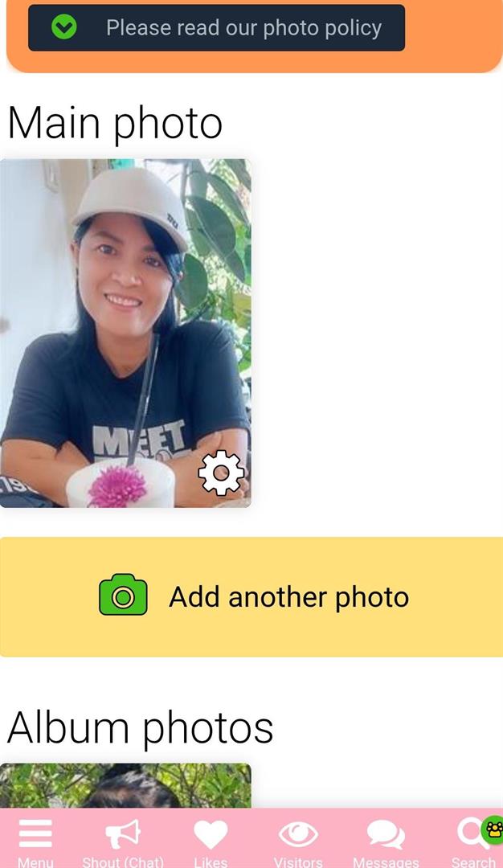Open the Messages speech bubbles icon
Image resolution: width=503 pixels, height=868 pixels.
[x=386, y=834]
